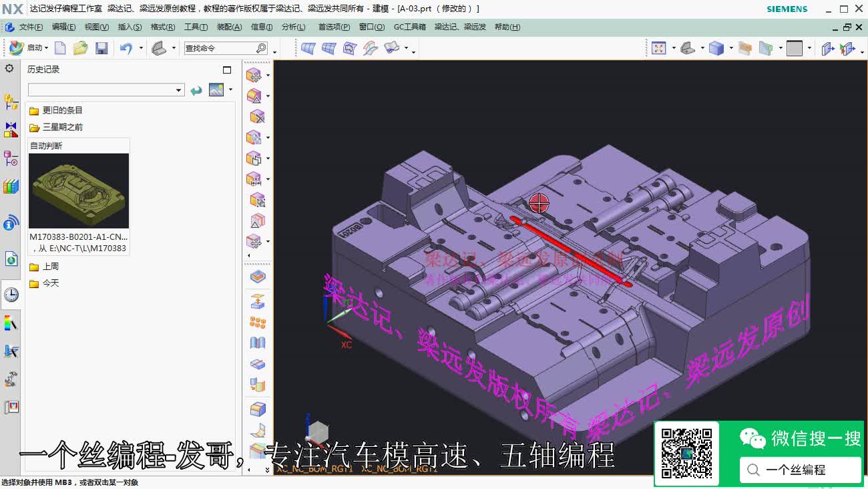
Task: Maximize the 历史记录 panel with the square button
Action: 227,69
